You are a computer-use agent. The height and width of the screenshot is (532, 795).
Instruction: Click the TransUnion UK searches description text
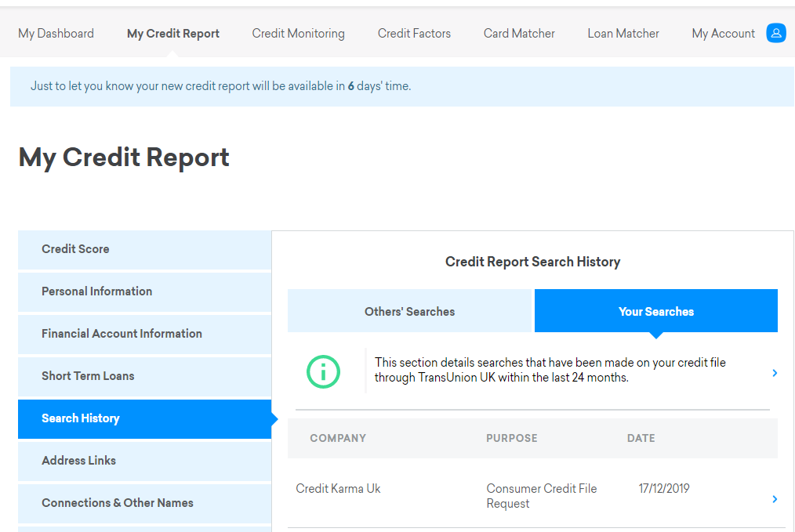(550, 370)
